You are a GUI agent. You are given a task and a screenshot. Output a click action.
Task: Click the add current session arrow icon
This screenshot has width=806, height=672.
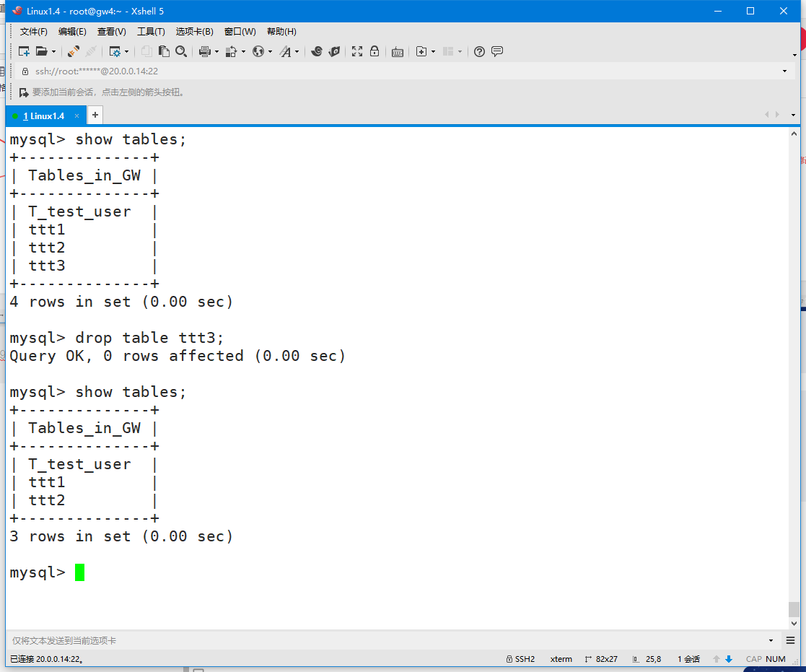tap(24, 92)
